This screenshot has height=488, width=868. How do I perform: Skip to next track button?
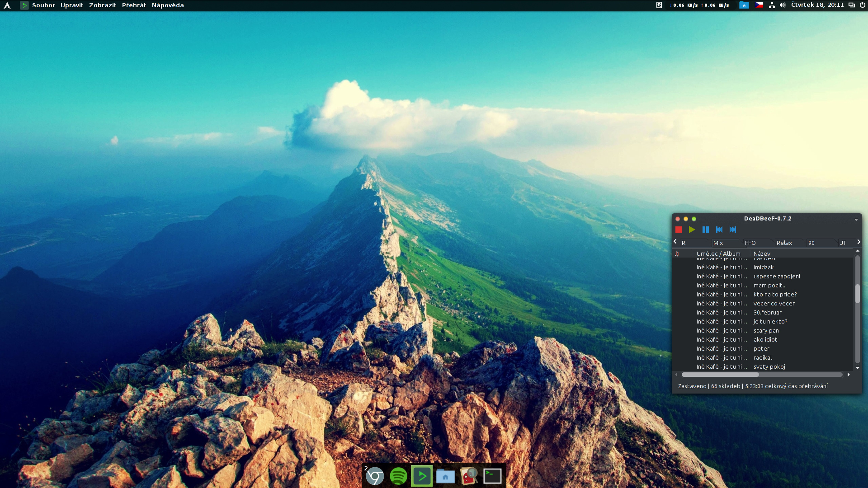[733, 230]
